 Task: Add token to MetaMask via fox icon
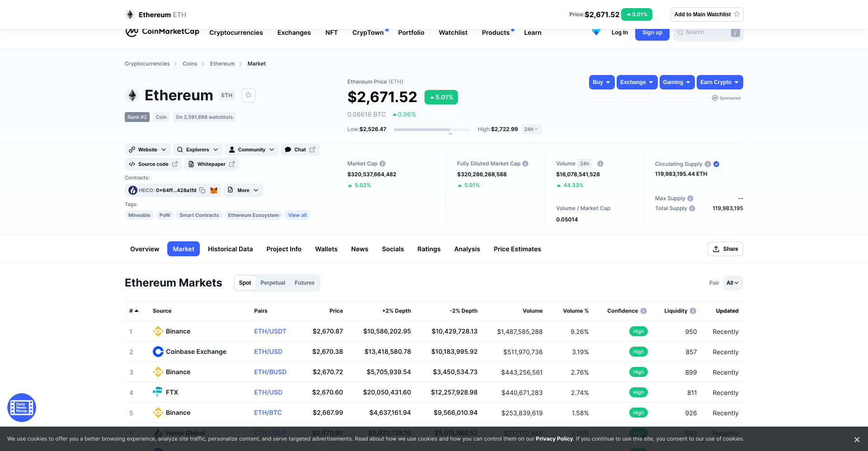(x=214, y=190)
